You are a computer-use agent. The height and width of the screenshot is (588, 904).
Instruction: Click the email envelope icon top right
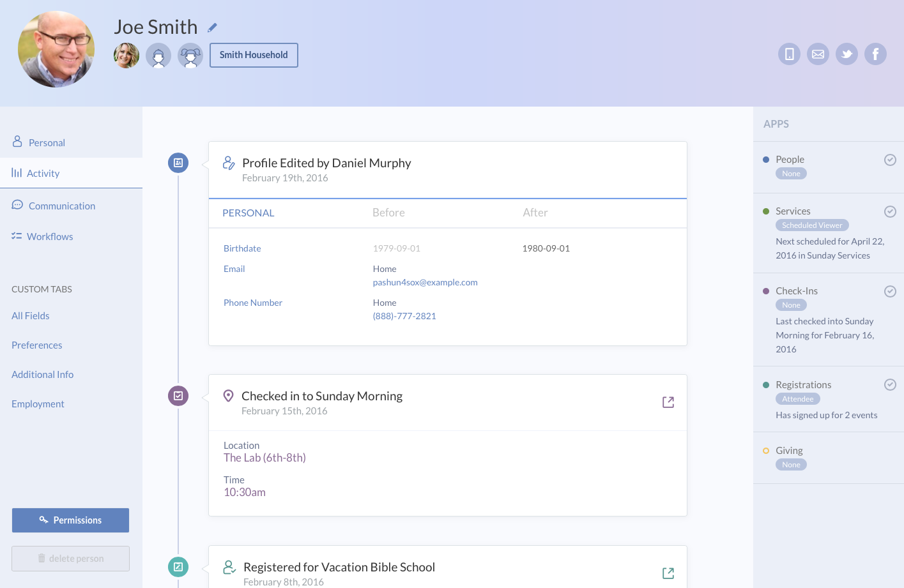818,54
